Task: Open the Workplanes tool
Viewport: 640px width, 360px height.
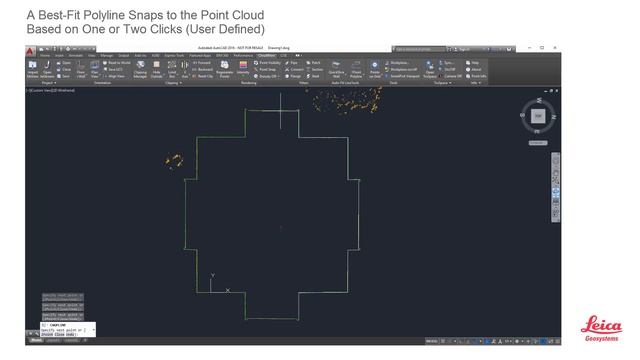Action: 397,63
